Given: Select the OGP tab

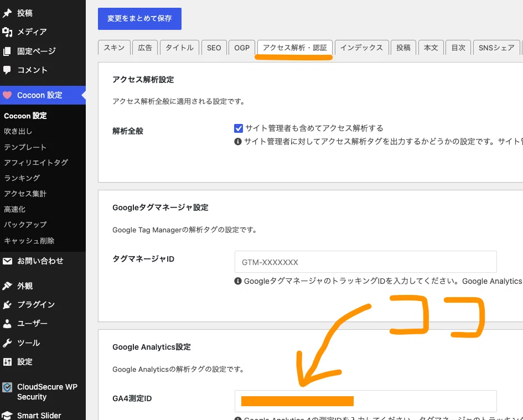Looking at the screenshot, I should tap(242, 48).
